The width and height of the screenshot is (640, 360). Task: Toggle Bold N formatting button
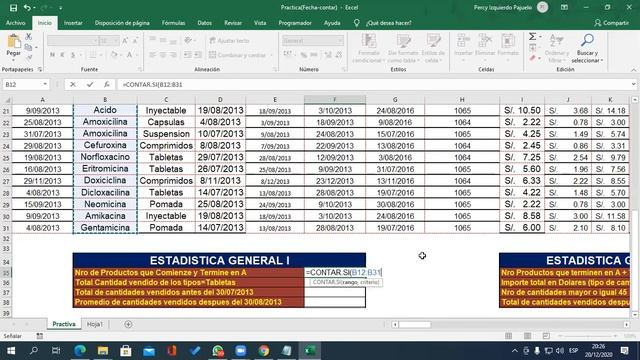(52, 55)
